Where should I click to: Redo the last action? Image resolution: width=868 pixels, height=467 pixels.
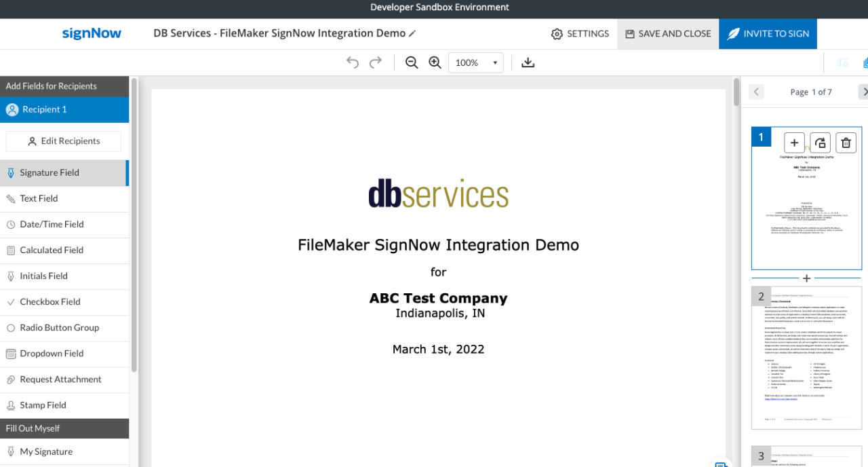376,62
